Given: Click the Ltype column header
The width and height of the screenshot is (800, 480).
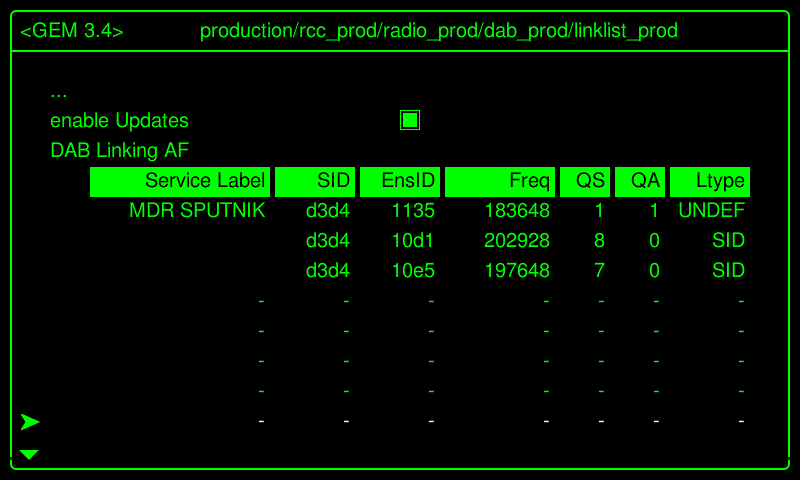Looking at the screenshot, I should tap(709, 181).
